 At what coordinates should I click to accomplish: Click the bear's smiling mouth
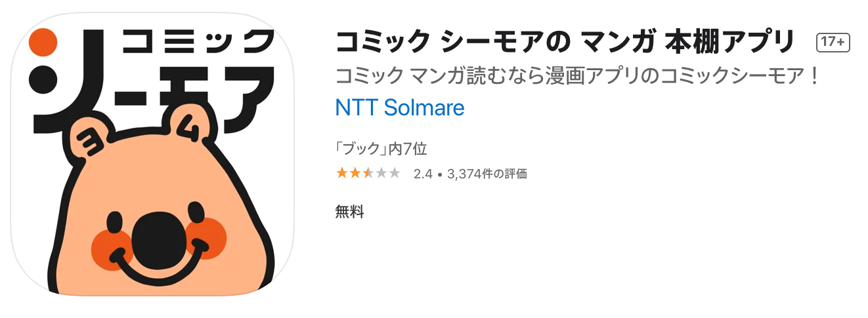pos(158,270)
